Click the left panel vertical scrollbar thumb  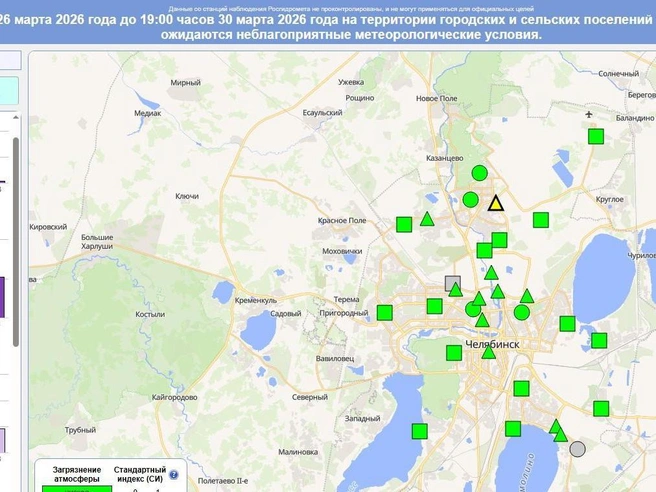click(16, 242)
